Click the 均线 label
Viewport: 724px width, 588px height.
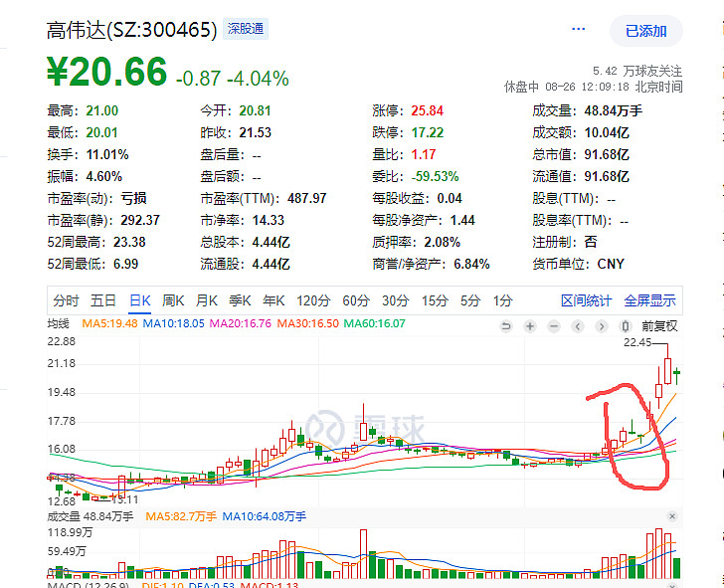(x=58, y=323)
